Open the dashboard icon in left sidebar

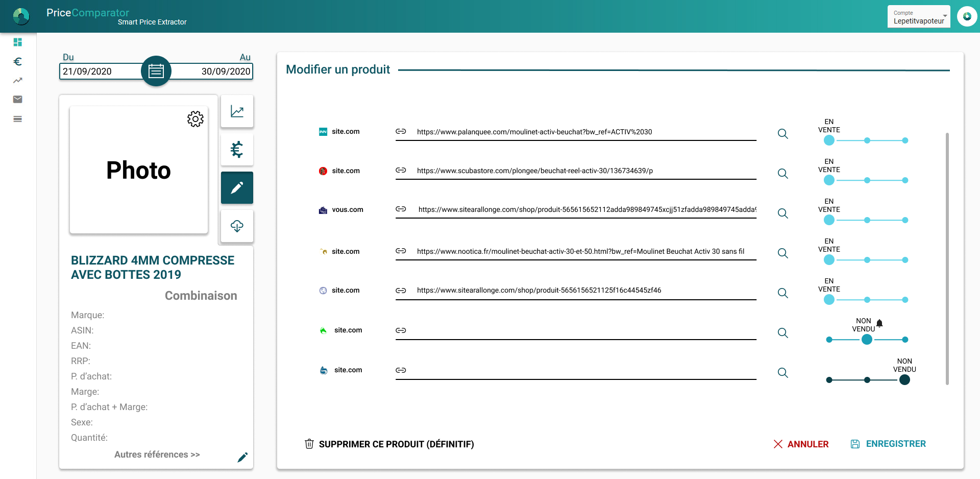point(18,42)
